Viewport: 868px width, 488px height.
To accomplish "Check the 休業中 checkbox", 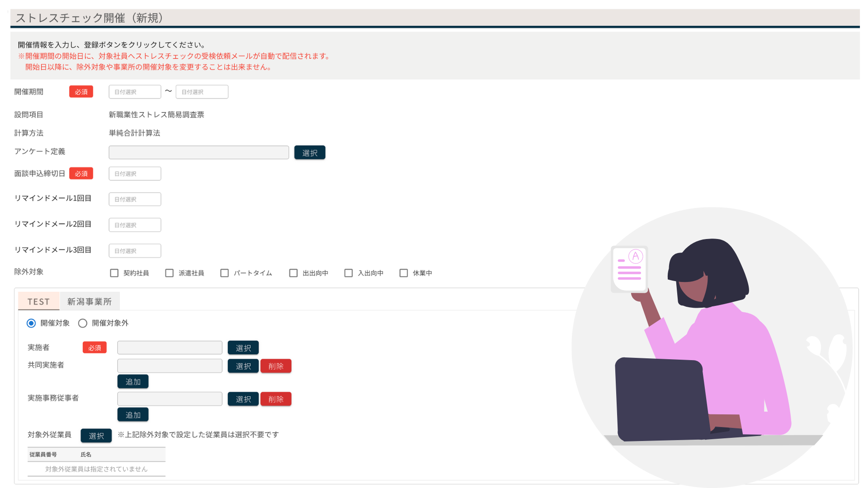I will pyautogui.click(x=404, y=273).
